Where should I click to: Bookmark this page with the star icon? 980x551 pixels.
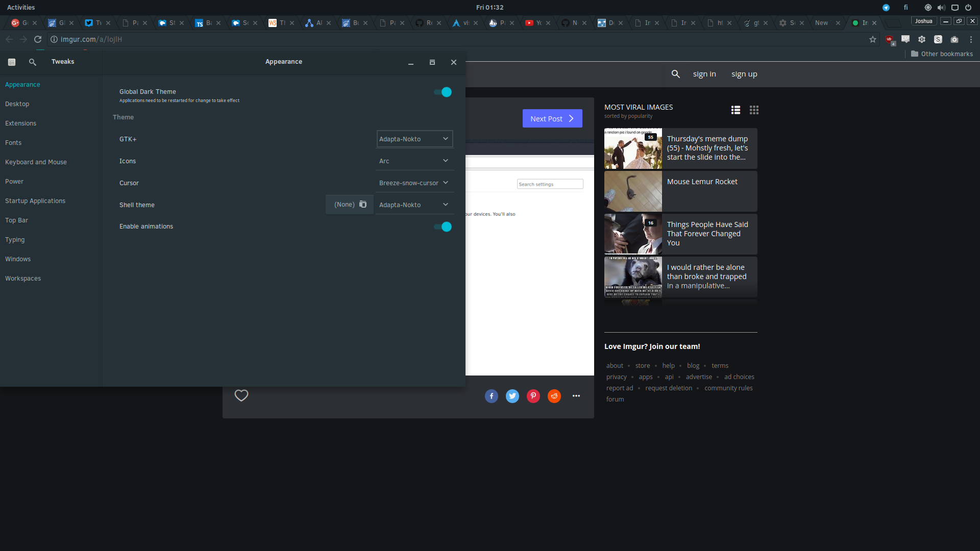pos(873,39)
